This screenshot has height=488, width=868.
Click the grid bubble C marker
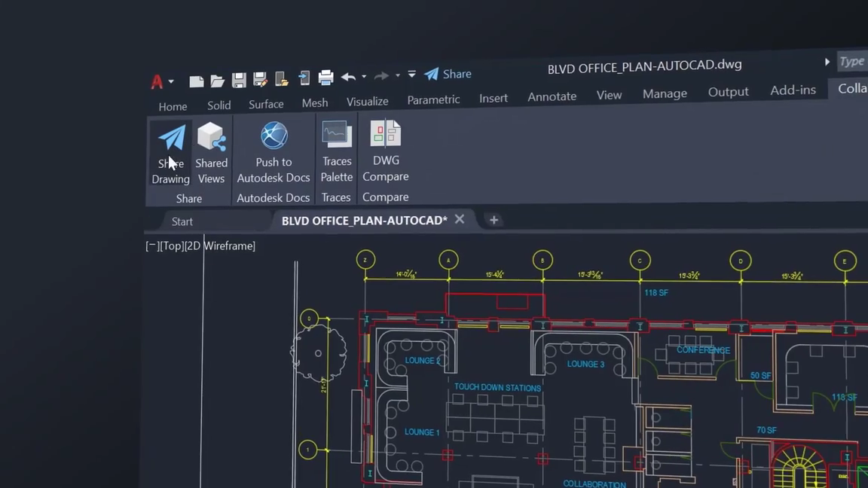coord(640,261)
